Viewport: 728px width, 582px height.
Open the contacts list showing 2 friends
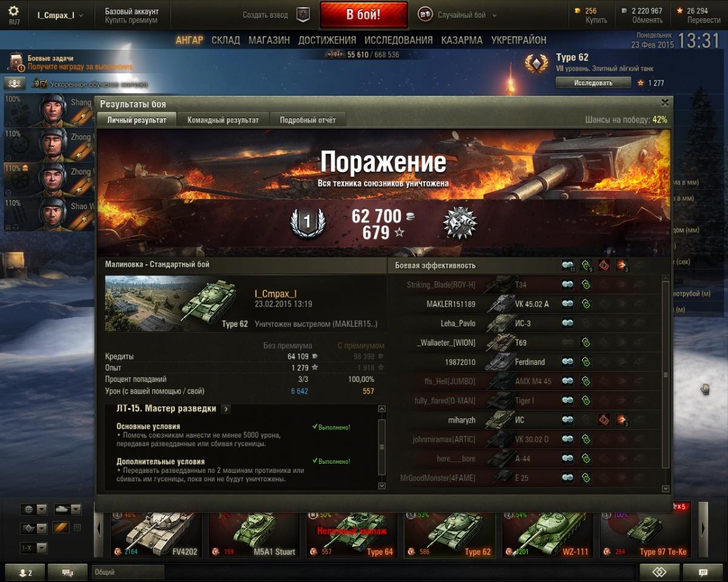[24, 572]
